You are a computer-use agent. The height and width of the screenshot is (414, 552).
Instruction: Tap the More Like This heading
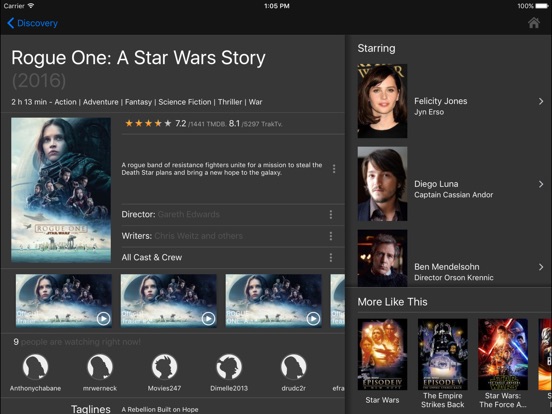(x=392, y=302)
